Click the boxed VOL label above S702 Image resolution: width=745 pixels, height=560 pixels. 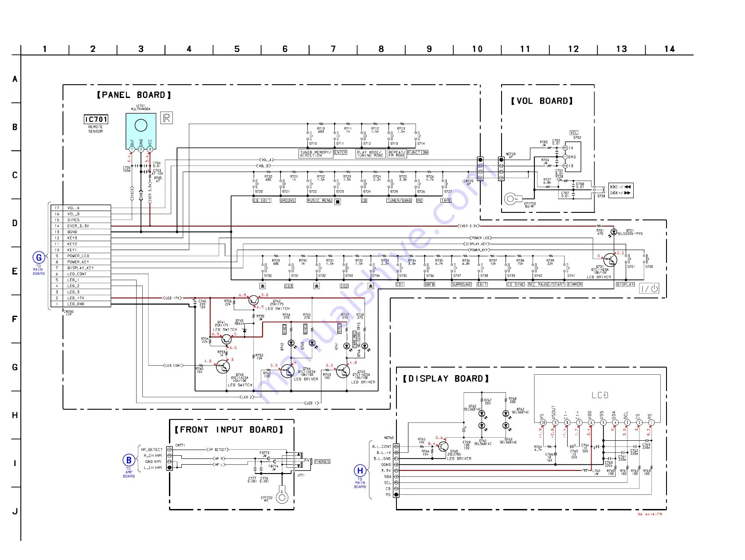pos(574,133)
